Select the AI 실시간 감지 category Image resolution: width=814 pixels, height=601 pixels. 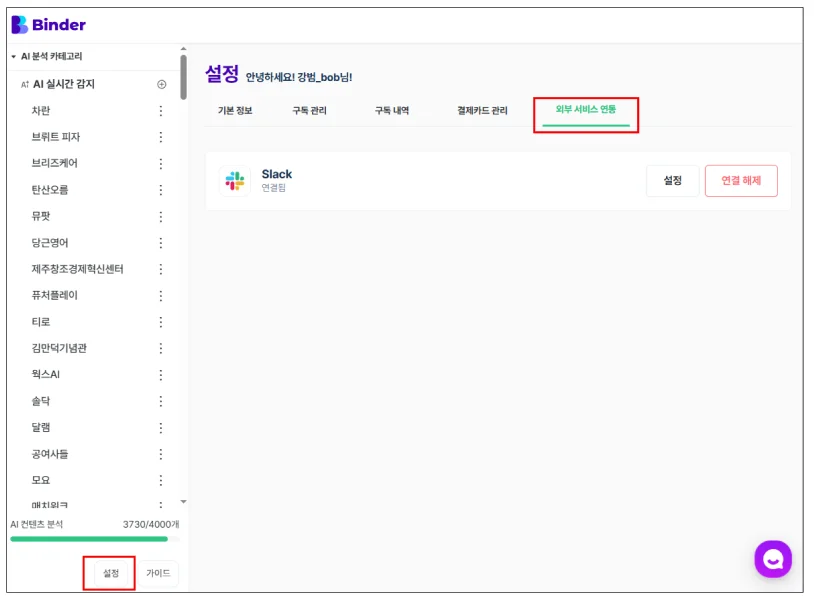click(64, 84)
